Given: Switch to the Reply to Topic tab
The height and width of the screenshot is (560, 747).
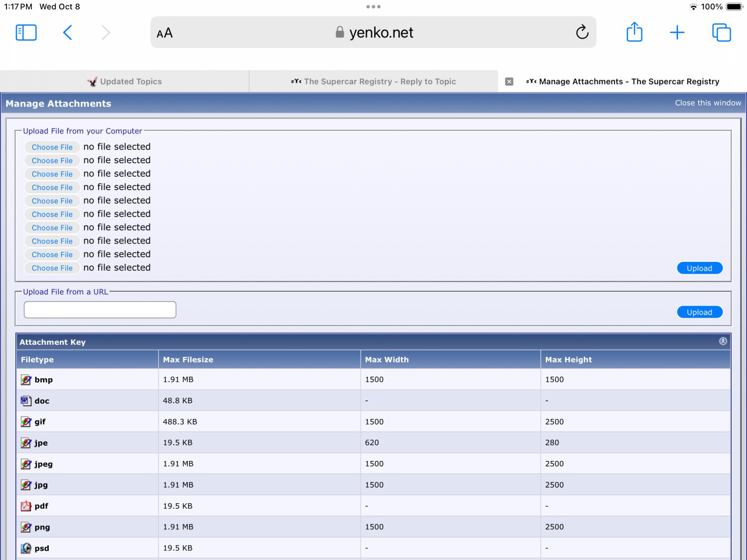Looking at the screenshot, I should coord(373,82).
